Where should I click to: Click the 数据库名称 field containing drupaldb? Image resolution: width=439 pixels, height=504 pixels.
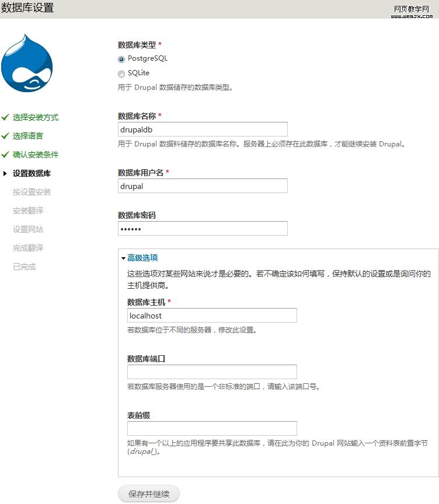(203, 129)
